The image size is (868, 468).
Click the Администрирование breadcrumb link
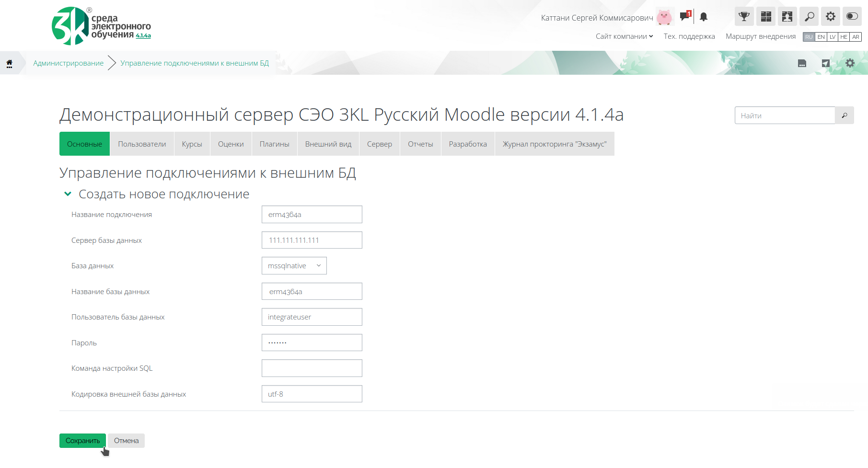(x=69, y=63)
